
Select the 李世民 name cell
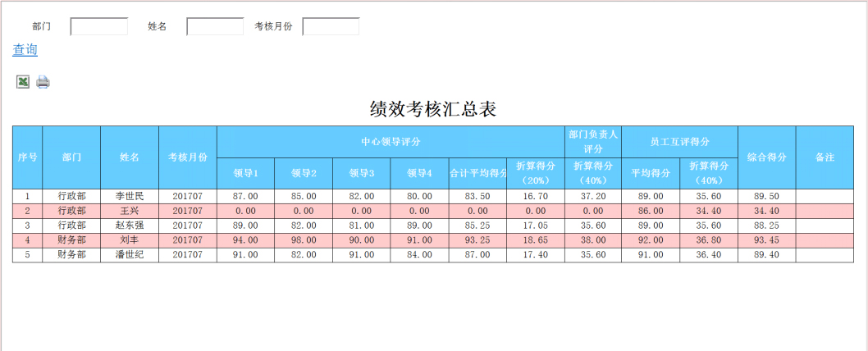coord(130,196)
